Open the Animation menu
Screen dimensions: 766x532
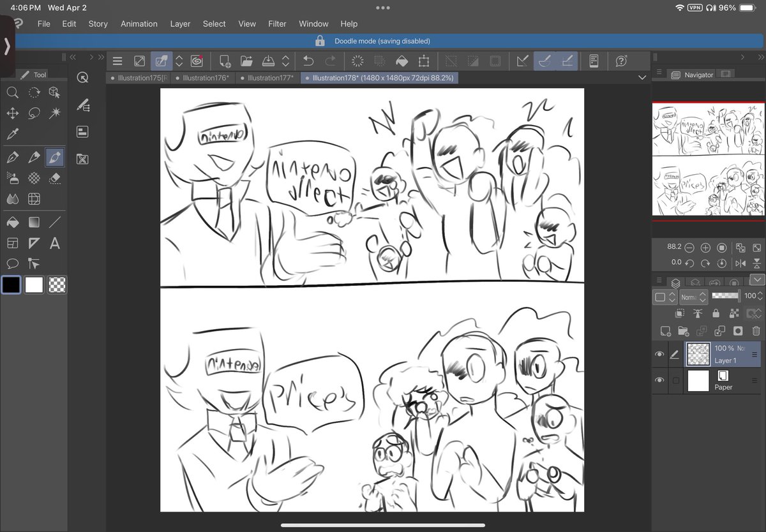pyautogui.click(x=139, y=24)
